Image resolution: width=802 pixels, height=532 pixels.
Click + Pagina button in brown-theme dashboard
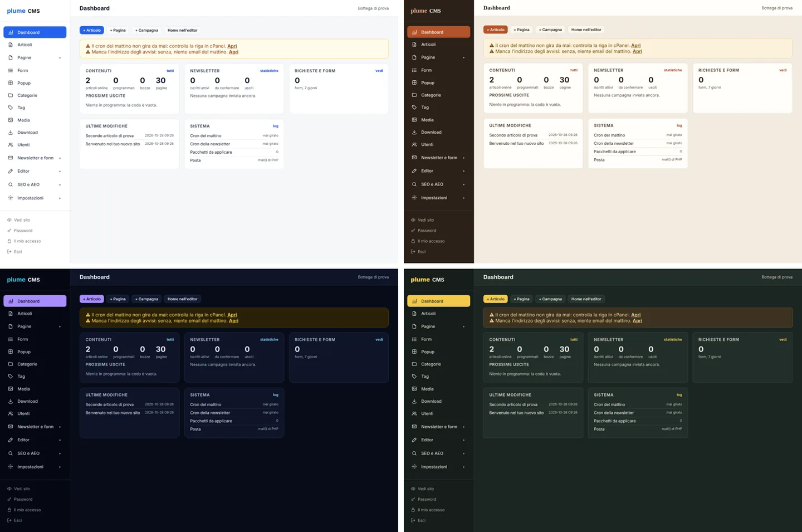(x=522, y=30)
